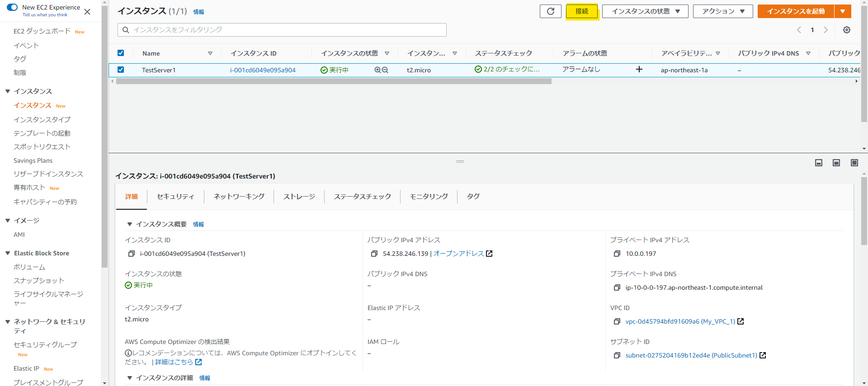Click sidebar vertical scrollbar
The height and width of the screenshot is (386, 868).
(104, 136)
